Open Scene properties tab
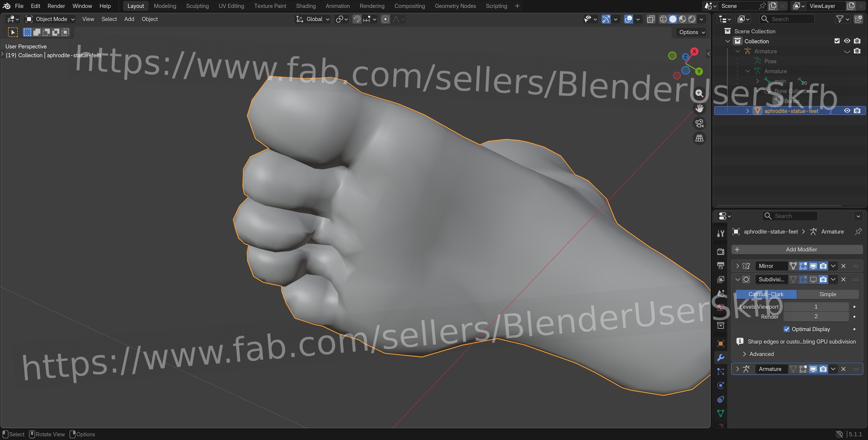Viewport: 868px width, 440px height. [720, 293]
